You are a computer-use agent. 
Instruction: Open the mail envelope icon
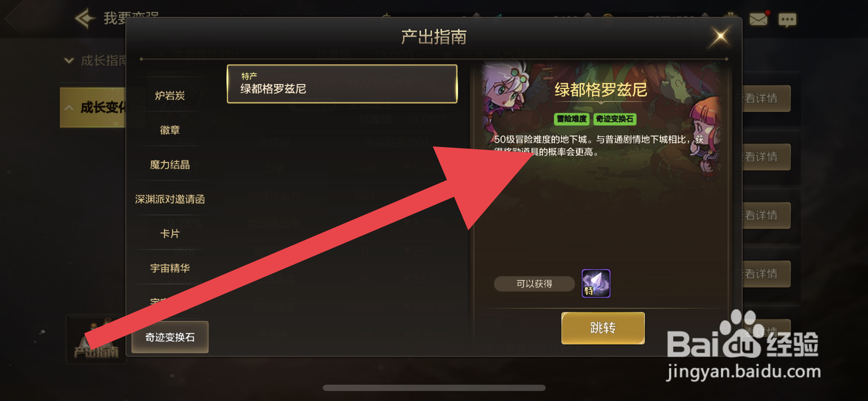pyautogui.click(x=759, y=19)
